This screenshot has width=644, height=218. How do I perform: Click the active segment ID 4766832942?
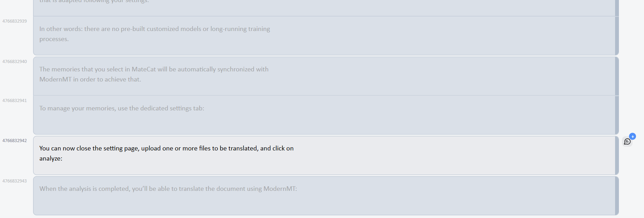[15, 141]
